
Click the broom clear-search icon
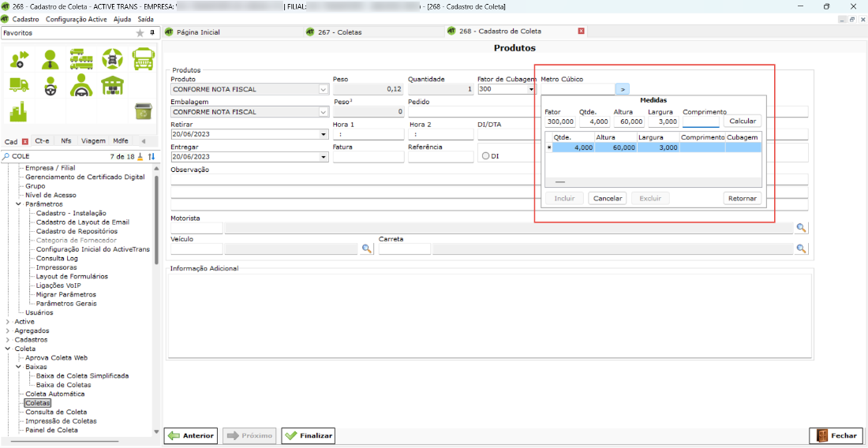pyautogui.click(x=140, y=157)
